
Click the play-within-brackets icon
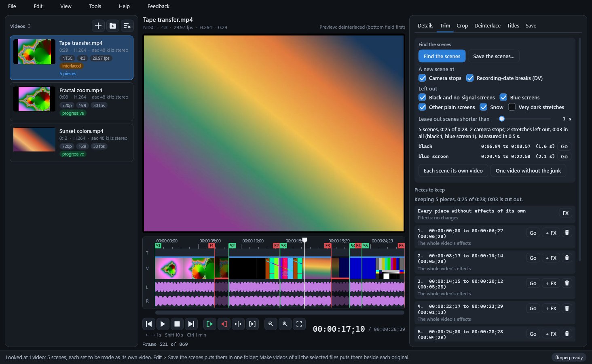tap(252, 324)
